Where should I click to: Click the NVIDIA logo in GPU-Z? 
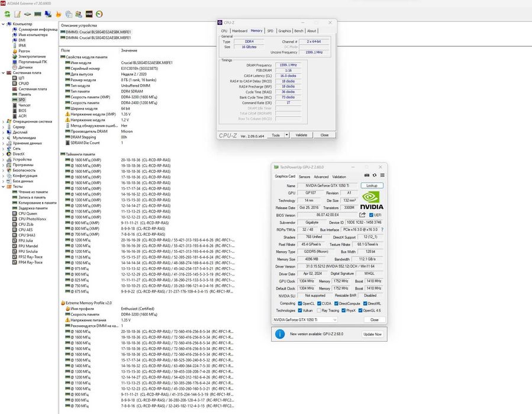point(372,200)
